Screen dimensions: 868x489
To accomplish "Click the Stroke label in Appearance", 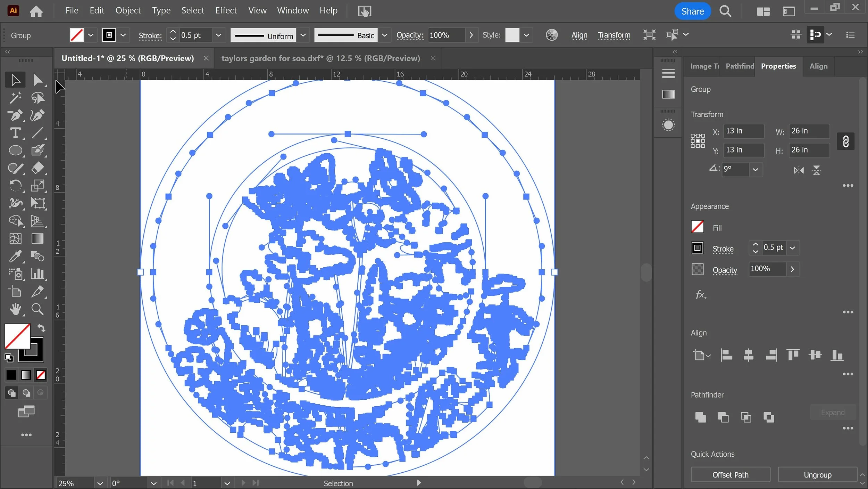I will (723, 249).
